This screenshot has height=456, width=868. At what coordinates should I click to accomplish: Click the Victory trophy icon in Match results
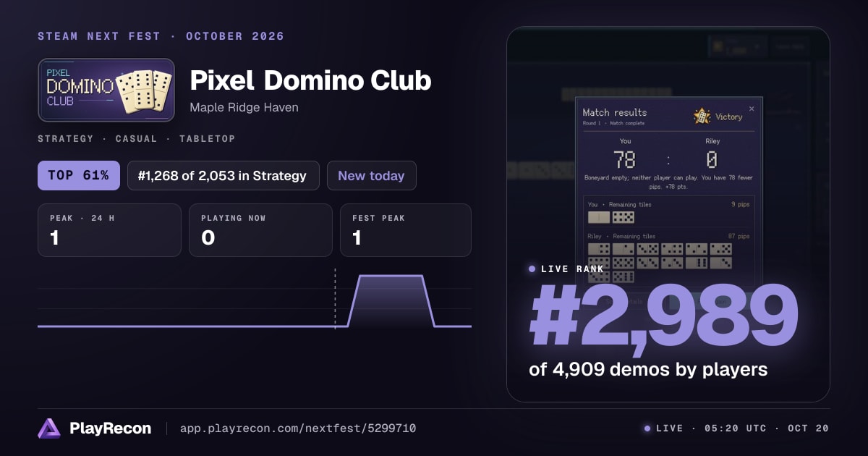pyautogui.click(x=702, y=117)
